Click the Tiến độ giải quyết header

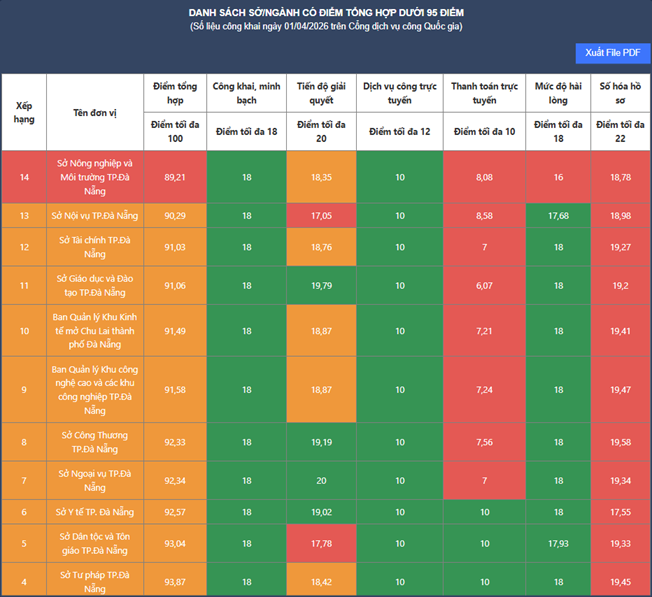click(321, 93)
